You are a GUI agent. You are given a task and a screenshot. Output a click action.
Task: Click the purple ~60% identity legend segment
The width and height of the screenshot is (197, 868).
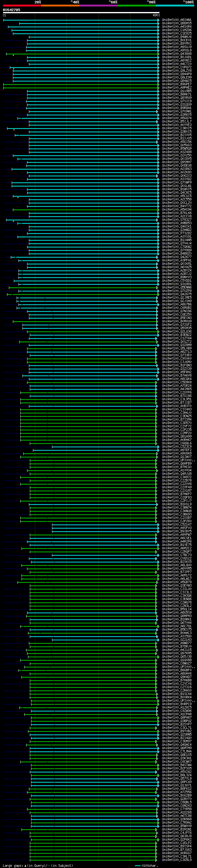coord(98,6)
